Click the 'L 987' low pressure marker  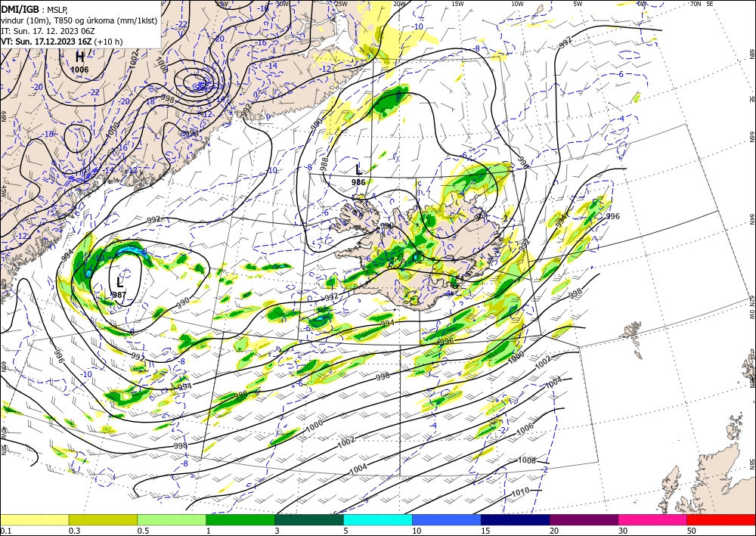pos(119,288)
